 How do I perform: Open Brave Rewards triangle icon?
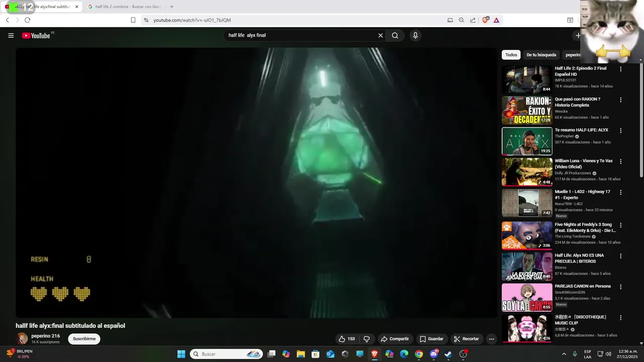click(x=496, y=20)
